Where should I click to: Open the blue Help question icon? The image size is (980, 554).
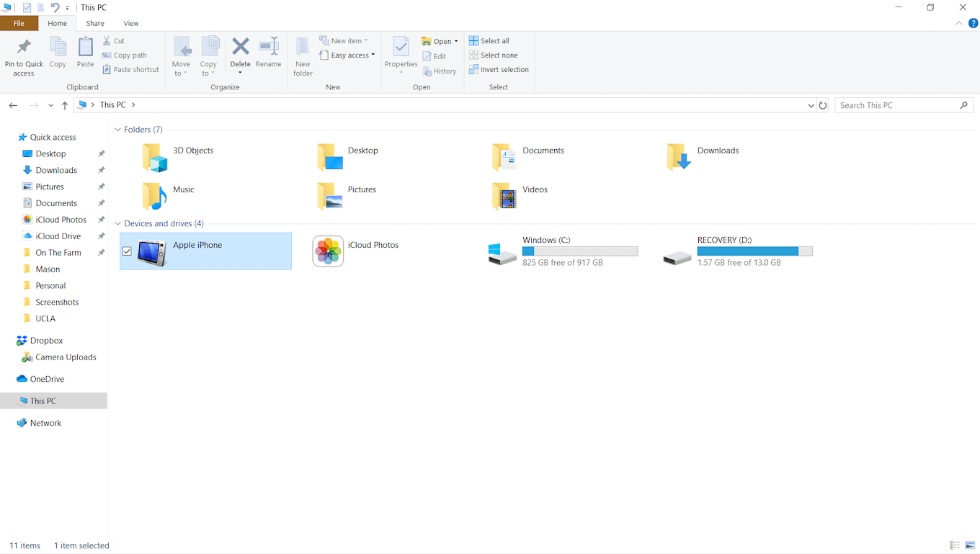(973, 23)
